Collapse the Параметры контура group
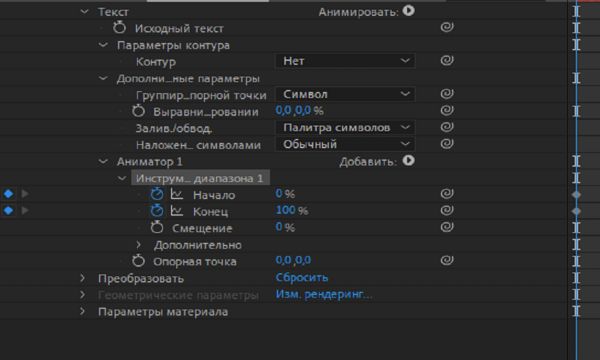This screenshot has width=600, height=360. click(x=103, y=45)
